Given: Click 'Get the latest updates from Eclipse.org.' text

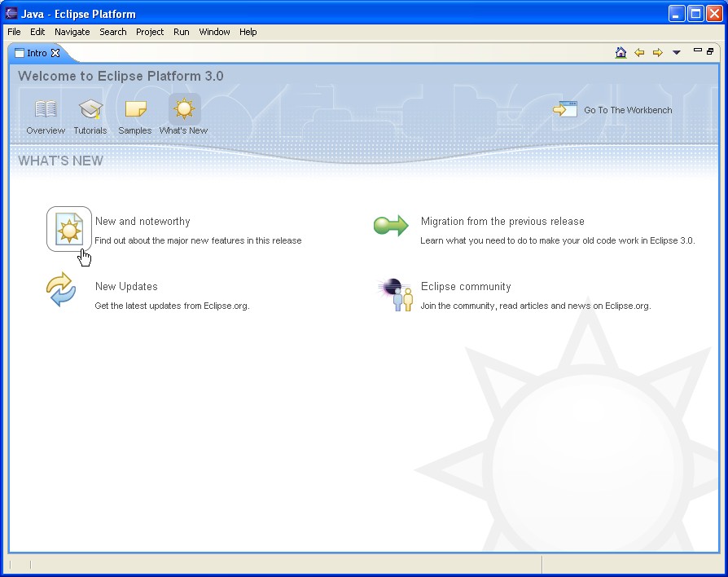Looking at the screenshot, I should [x=173, y=306].
